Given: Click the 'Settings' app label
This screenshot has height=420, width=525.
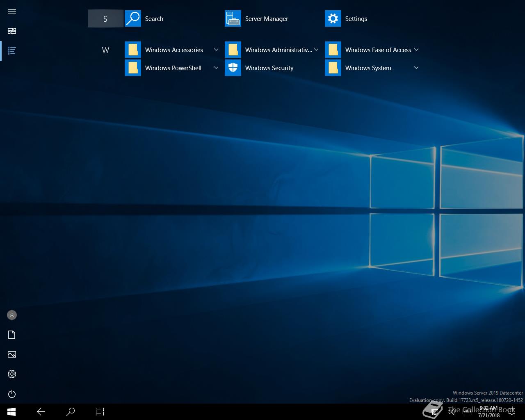Looking at the screenshot, I should (x=356, y=19).
